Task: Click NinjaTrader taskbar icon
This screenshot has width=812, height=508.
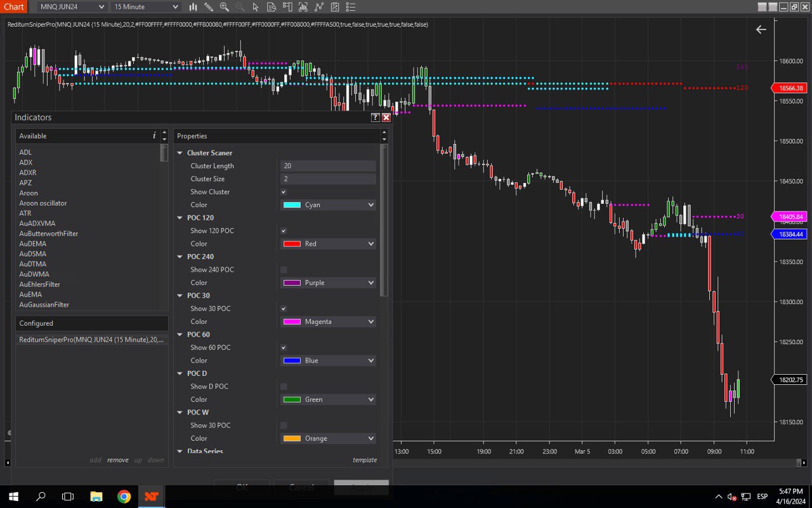Action: tap(152, 497)
